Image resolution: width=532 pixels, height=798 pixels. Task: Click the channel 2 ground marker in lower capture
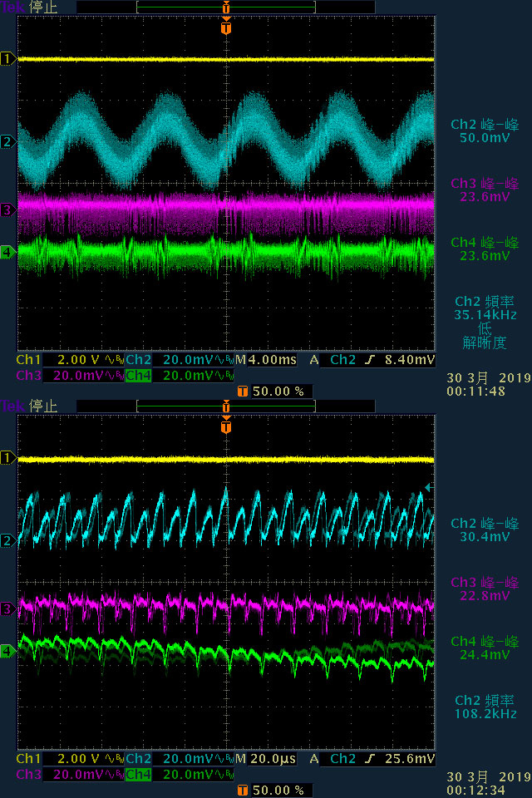[x=7, y=540]
